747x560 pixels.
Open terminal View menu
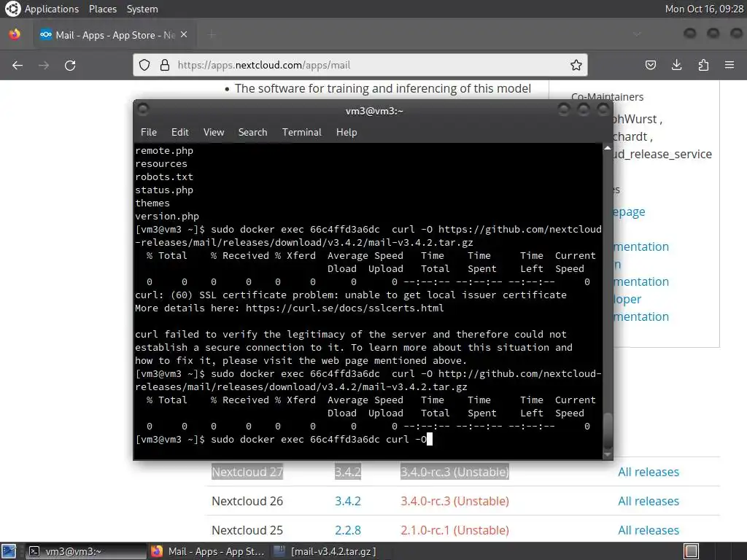[x=214, y=133]
